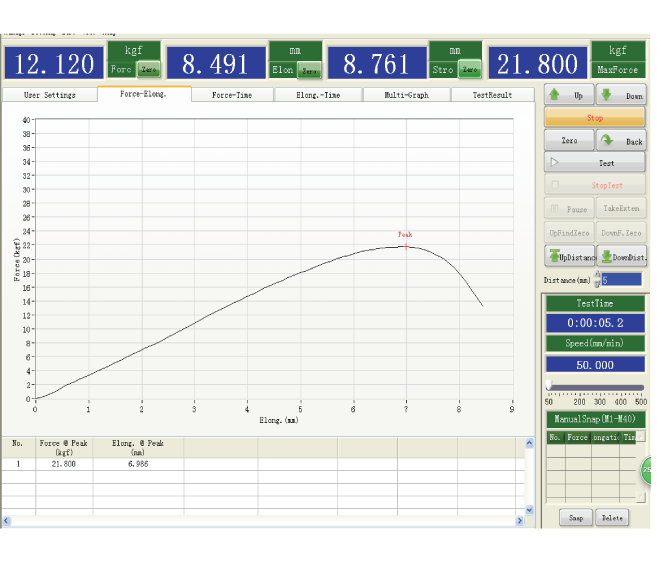Click the Force @ Peak column header

(x=64, y=448)
